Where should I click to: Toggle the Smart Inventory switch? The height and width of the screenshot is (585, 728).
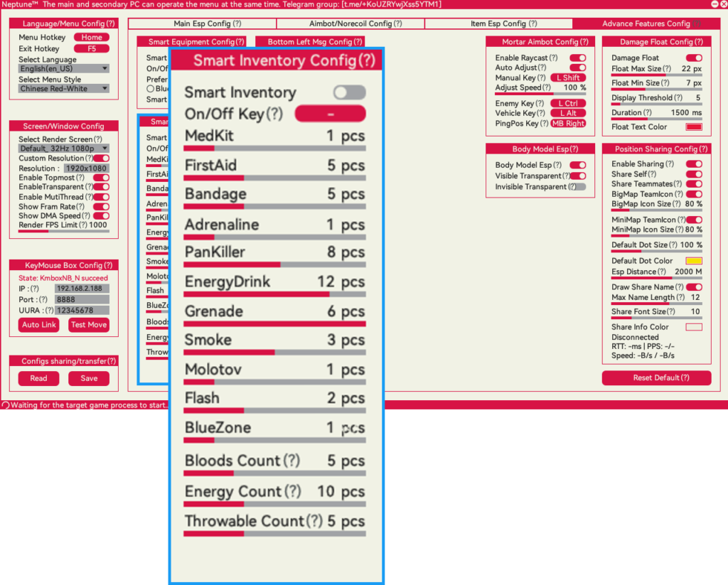click(349, 92)
